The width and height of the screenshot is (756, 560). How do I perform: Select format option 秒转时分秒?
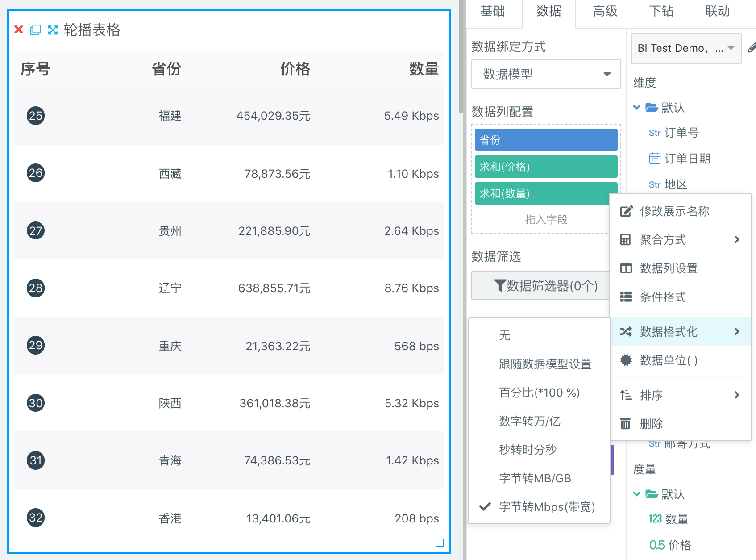539,450
